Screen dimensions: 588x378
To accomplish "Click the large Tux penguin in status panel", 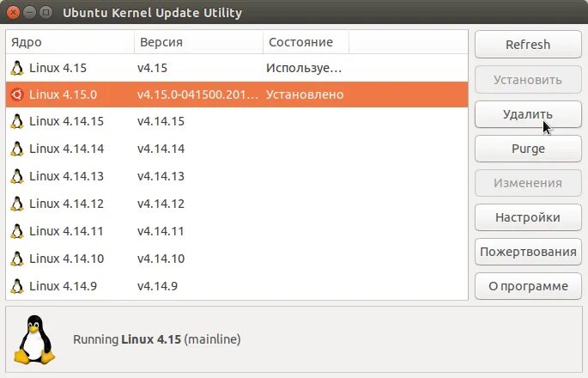I will point(34,339).
